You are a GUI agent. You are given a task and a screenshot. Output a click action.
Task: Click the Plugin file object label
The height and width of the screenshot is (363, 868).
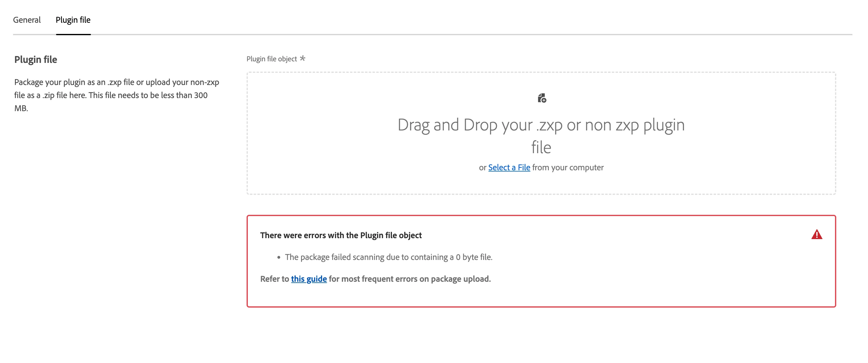(271, 59)
